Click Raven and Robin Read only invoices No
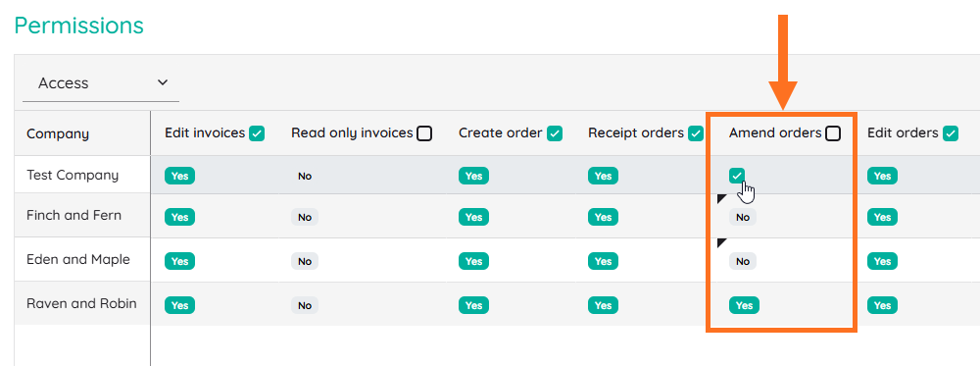Viewport: 980px width, 366px height. tap(305, 305)
